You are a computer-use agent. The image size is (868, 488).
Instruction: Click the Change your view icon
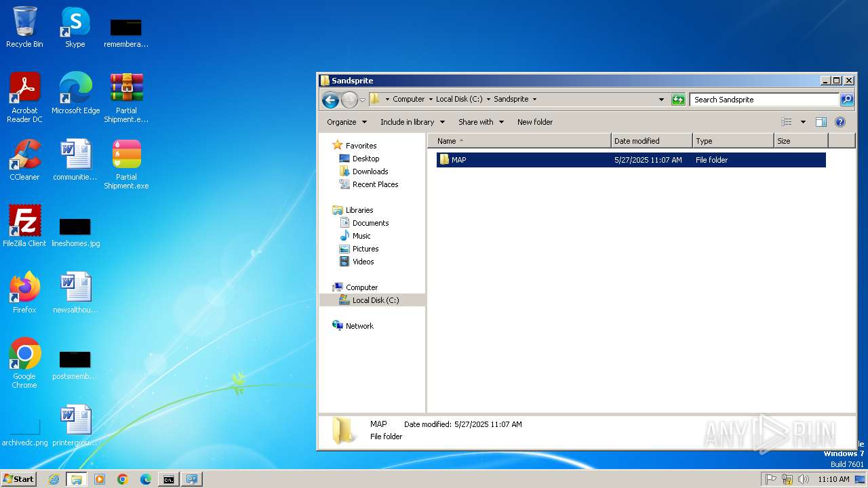tap(787, 122)
